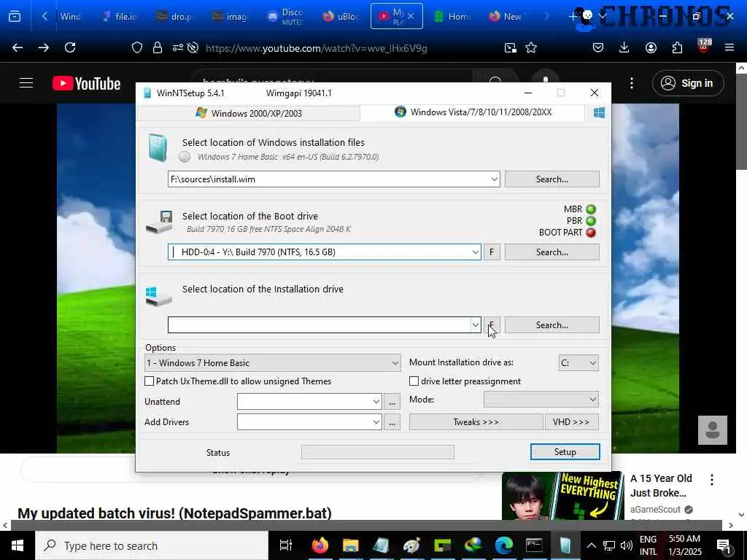The width and height of the screenshot is (747, 560).
Task: Click the Save to Pocket icon
Action: pos(598,47)
